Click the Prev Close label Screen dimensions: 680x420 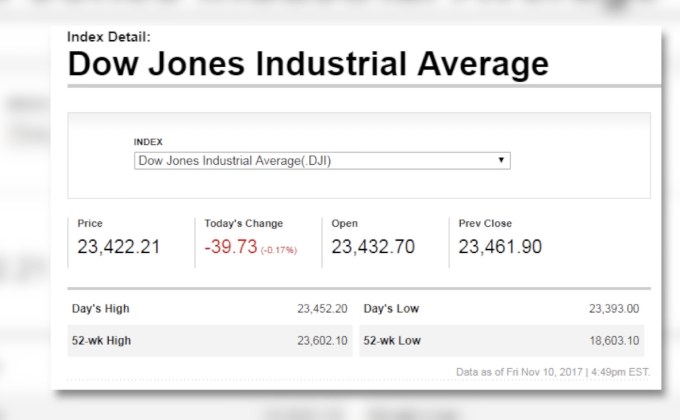tap(485, 223)
